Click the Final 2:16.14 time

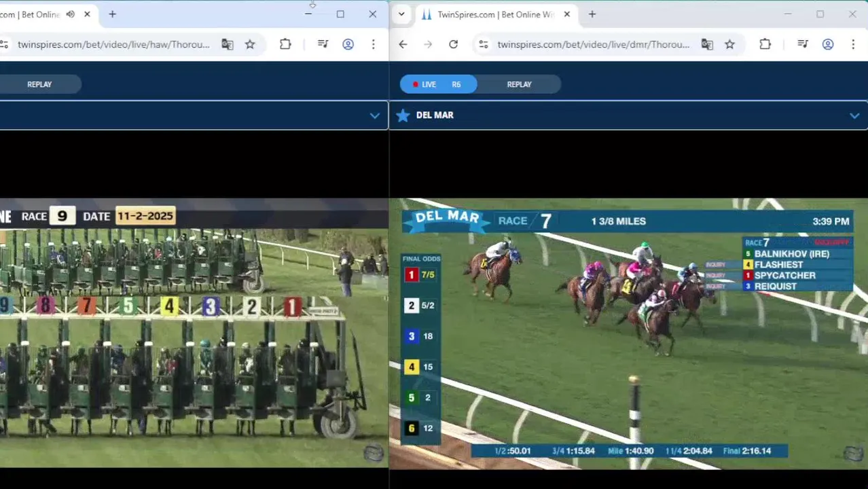click(x=747, y=451)
